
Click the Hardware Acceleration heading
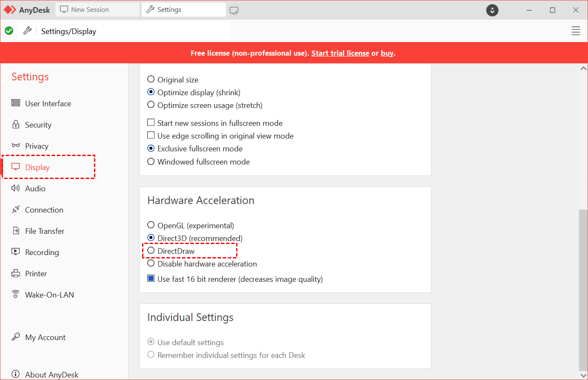201,200
